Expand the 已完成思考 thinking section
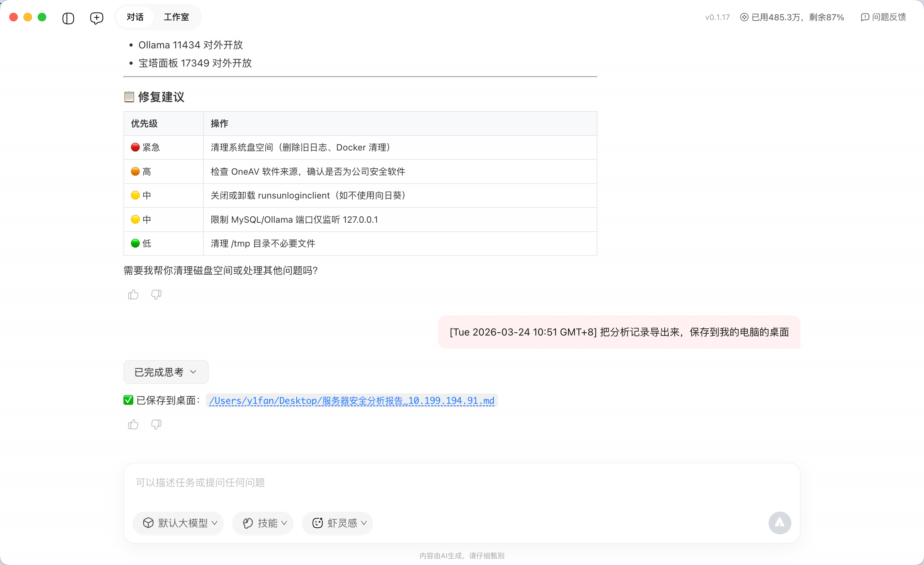This screenshot has width=924, height=565. coord(166,372)
